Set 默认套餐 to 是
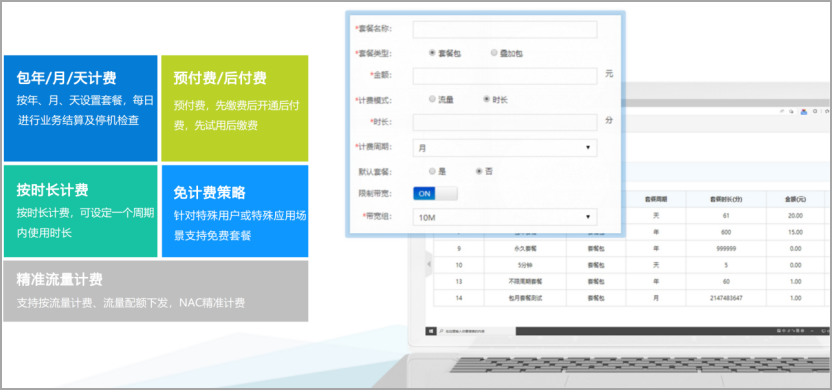Screen dimensions: 832x390 pos(432,171)
